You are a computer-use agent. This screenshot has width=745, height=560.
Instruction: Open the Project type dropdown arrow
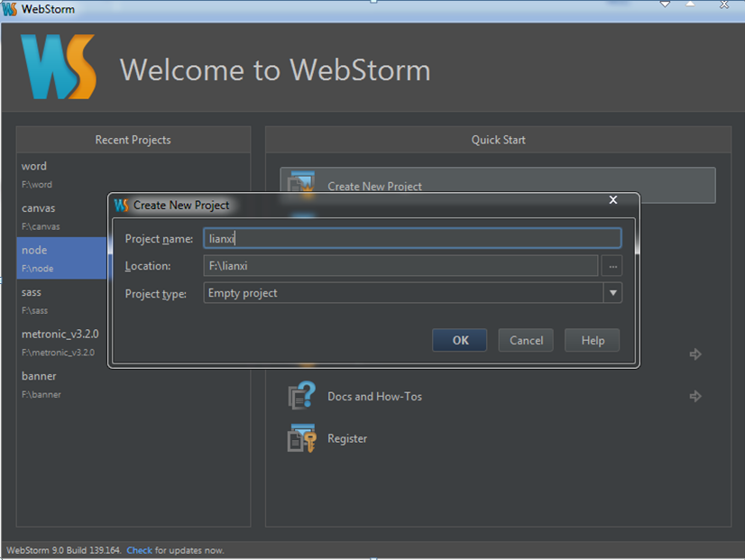coord(613,292)
